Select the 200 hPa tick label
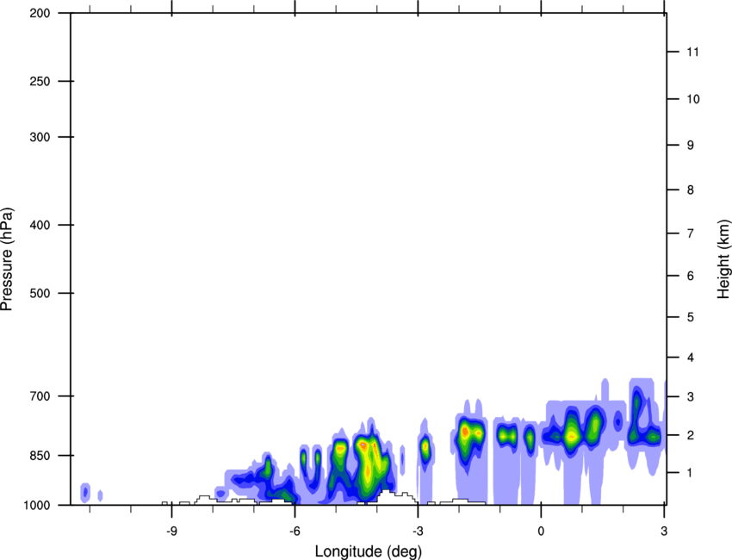 [x=40, y=14]
